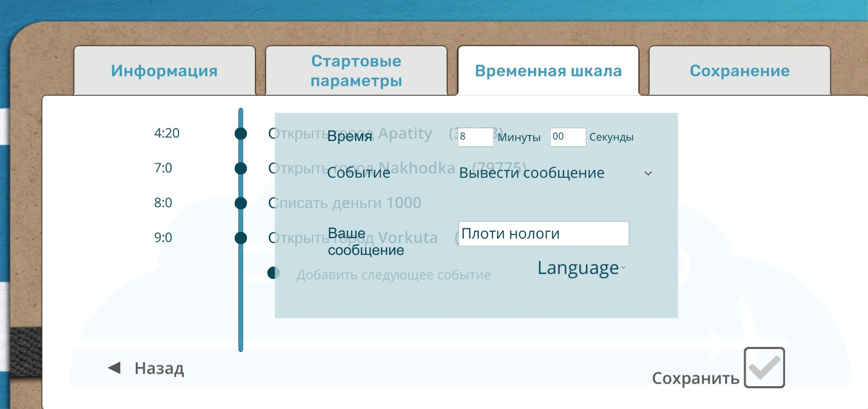Click the Секунды label
This screenshot has width=868, height=409.
[611, 137]
